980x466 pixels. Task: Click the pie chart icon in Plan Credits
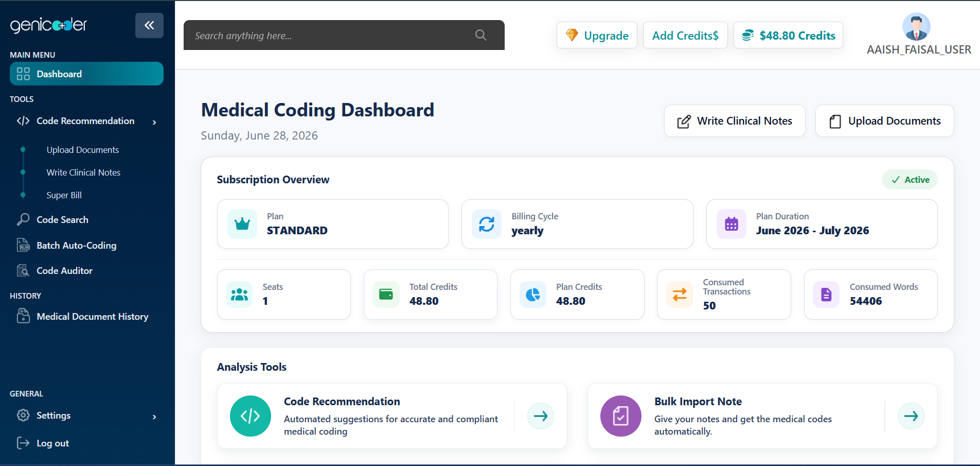(533, 295)
